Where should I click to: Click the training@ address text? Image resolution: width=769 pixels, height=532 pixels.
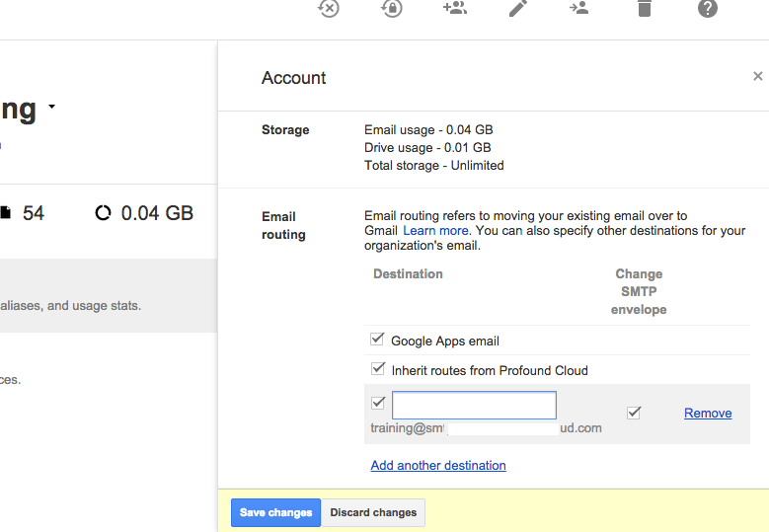click(x=486, y=428)
